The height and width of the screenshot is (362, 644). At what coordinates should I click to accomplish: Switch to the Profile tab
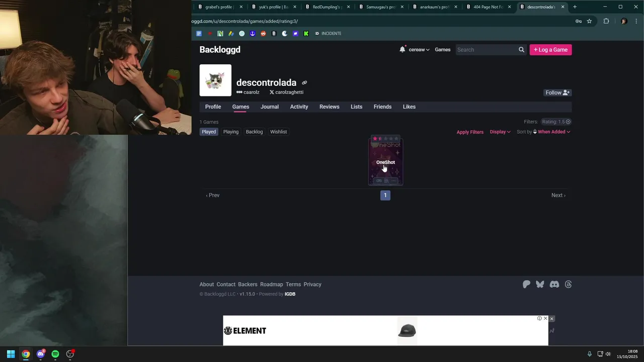(x=213, y=107)
